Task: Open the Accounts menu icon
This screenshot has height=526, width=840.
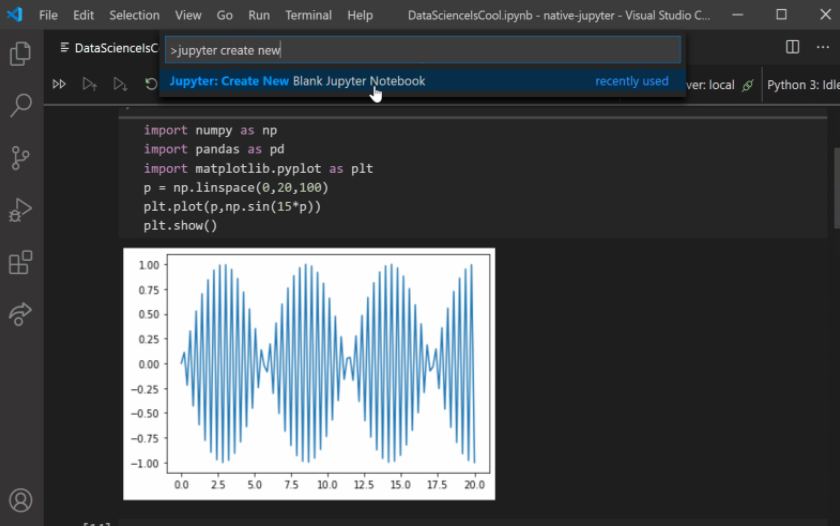Action: (20, 500)
